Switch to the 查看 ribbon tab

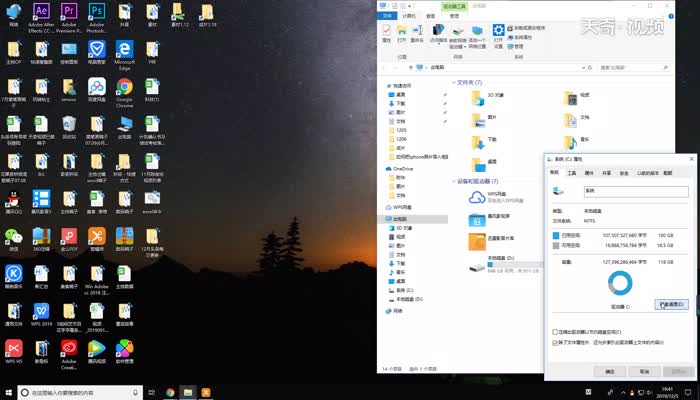[x=430, y=16]
